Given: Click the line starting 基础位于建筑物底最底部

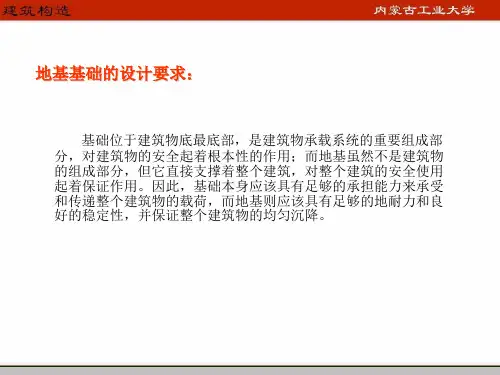Looking at the screenshot, I should 262,140.
